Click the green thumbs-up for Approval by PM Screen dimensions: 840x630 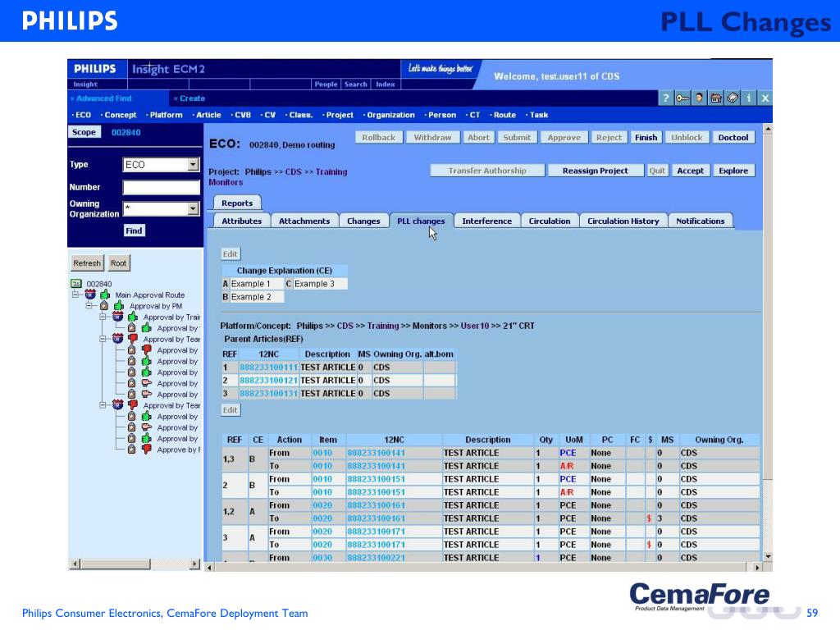pyautogui.click(x=118, y=306)
